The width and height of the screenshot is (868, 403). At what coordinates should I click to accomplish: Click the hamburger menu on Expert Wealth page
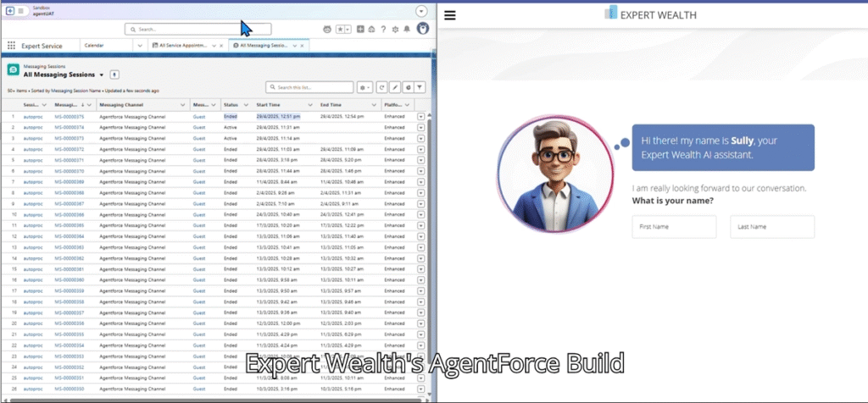[x=450, y=15]
